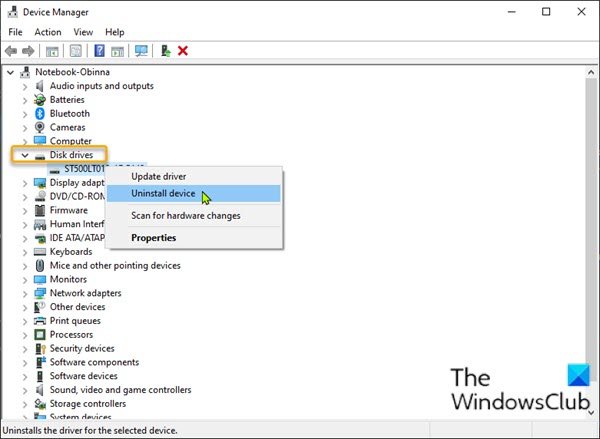Image resolution: width=600 pixels, height=439 pixels.
Task: Open the File menu
Action: pos(15,32)
